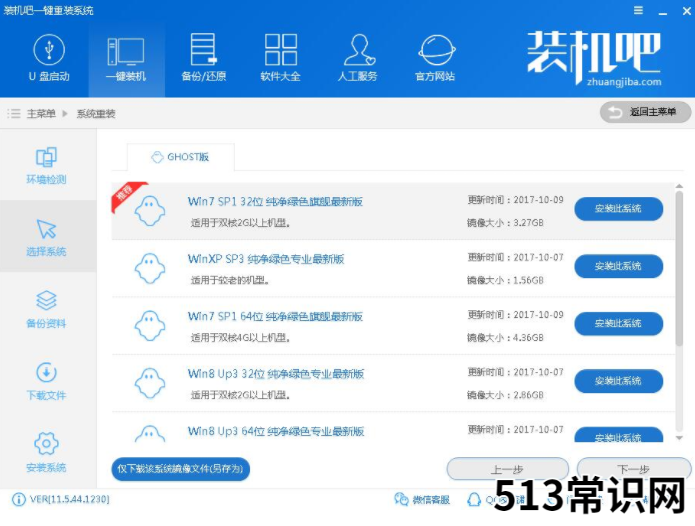Select Win7 SP1 32位 纯净绿色旗舰最新版 title

coord(275,202)
